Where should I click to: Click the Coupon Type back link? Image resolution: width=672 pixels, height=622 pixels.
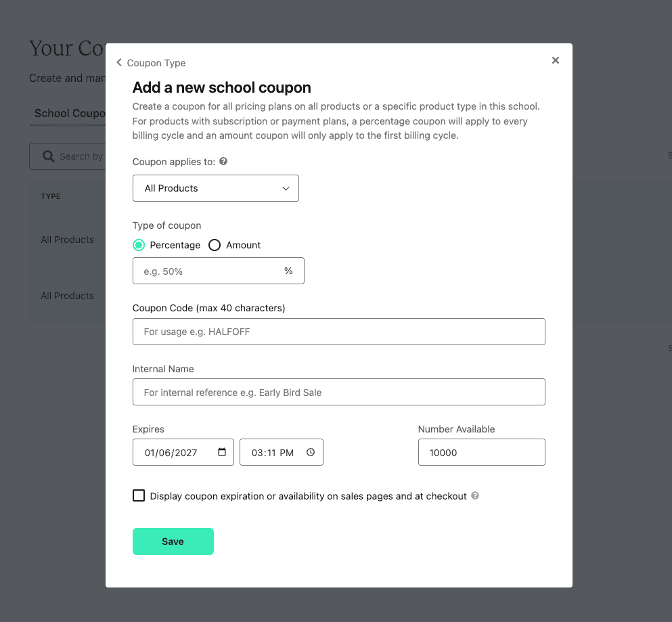click(156, 63)
